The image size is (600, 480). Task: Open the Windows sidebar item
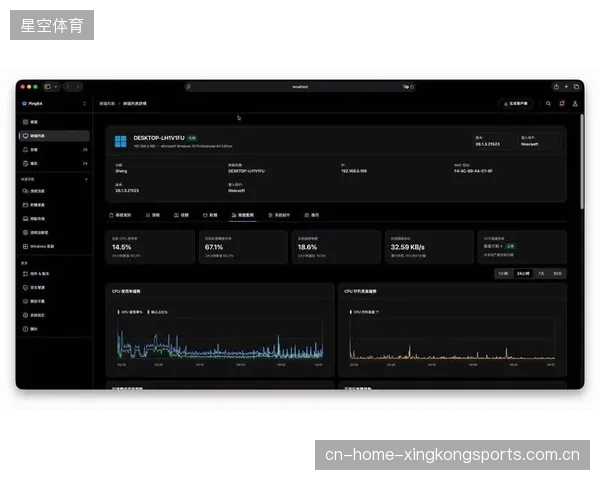pos(54,247)
